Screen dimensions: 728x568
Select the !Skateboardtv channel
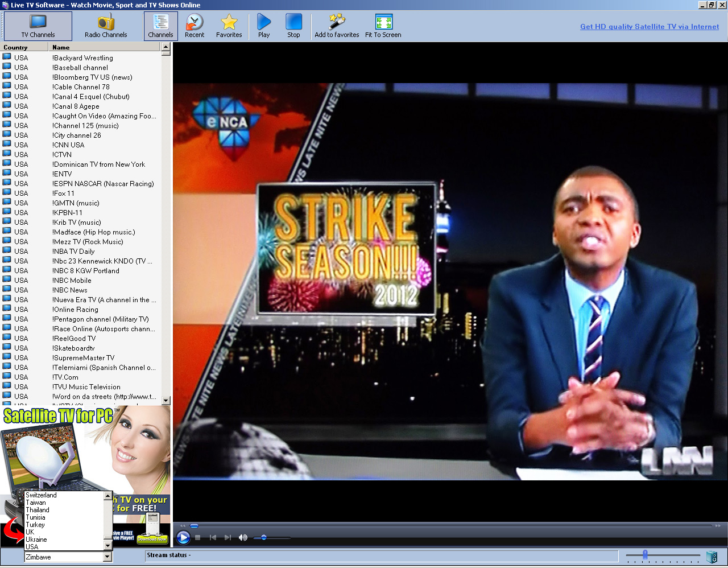click(81, 348)
